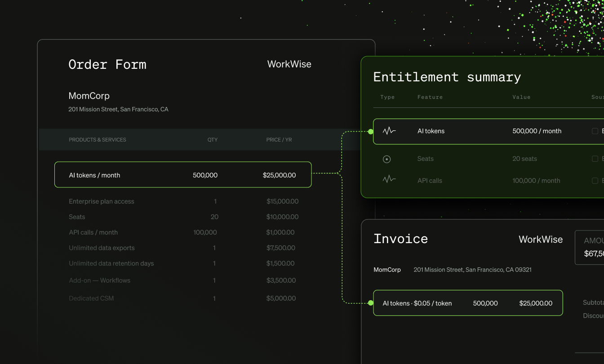
Task: Click the Feature column header
Action: pos(430,97)
